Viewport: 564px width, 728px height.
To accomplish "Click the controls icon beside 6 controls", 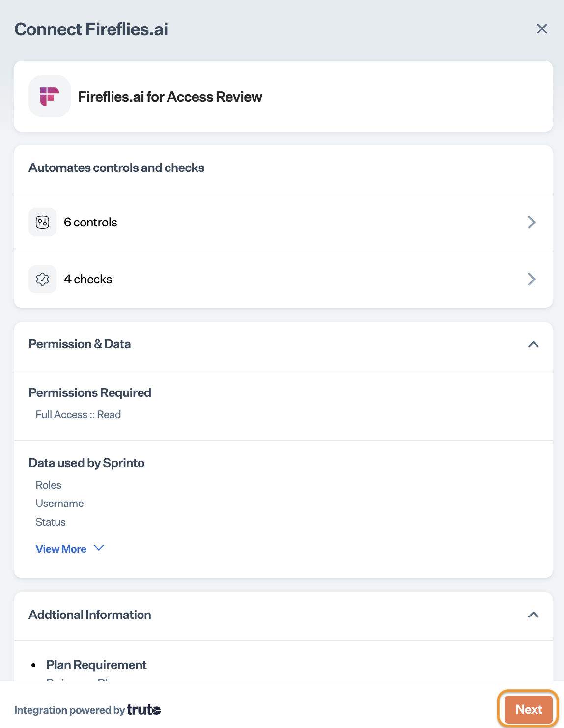I will (43, 222).
